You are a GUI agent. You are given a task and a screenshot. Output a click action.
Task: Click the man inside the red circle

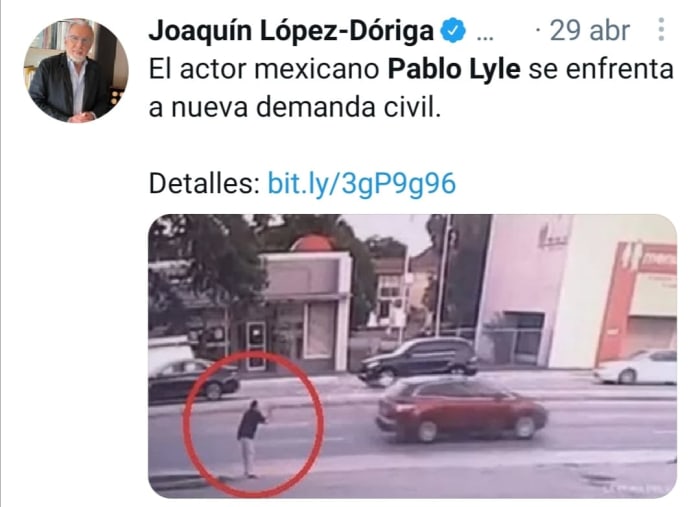coord(250,438)
